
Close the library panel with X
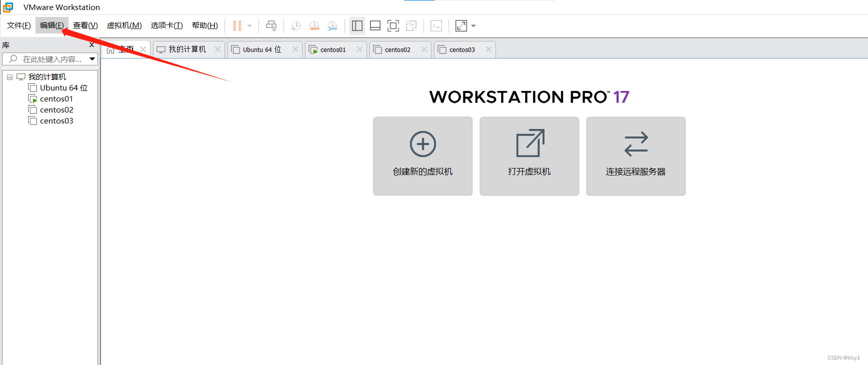click(91, 45)
